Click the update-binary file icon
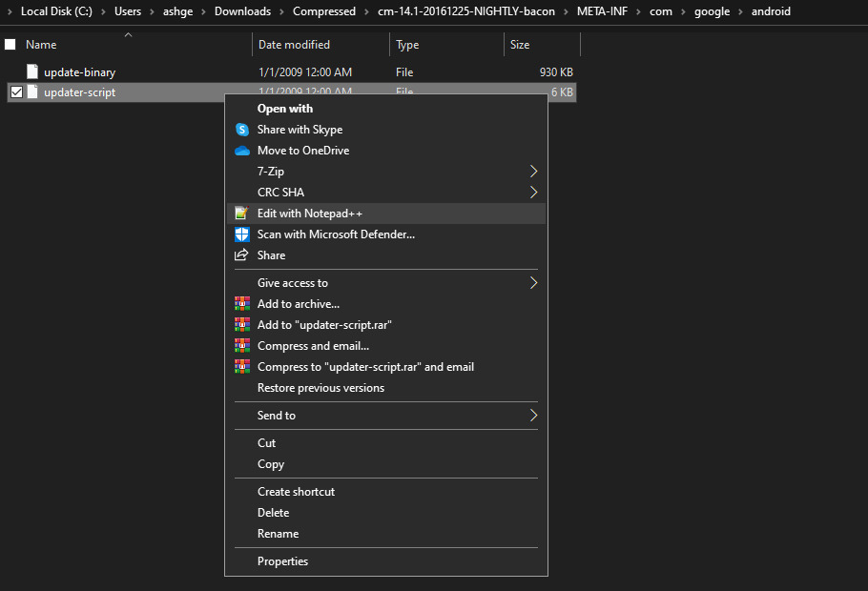The height and width of the screenshot is (591, 868). coord(32,71)
